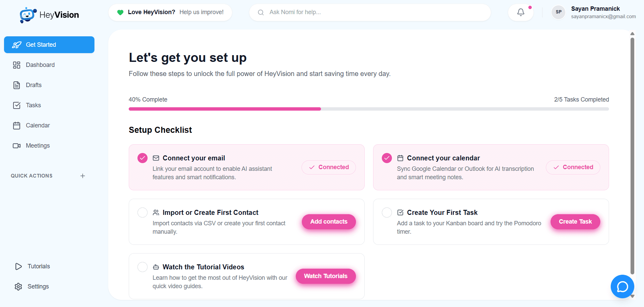Open the chat support bubble
The image size is (644, 307).
pyautogui.click(x=622, y=286)
